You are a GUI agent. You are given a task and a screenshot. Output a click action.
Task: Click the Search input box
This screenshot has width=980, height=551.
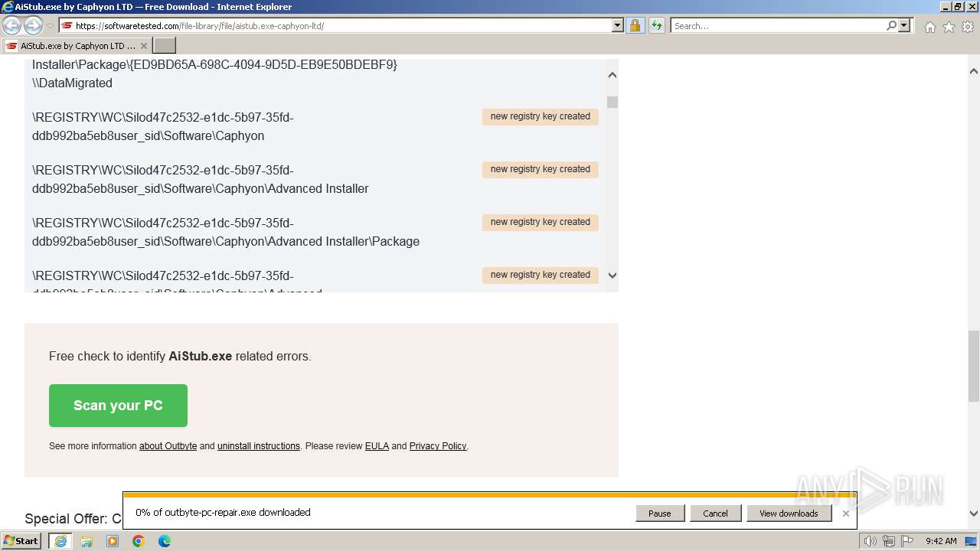tap(778, 26)
